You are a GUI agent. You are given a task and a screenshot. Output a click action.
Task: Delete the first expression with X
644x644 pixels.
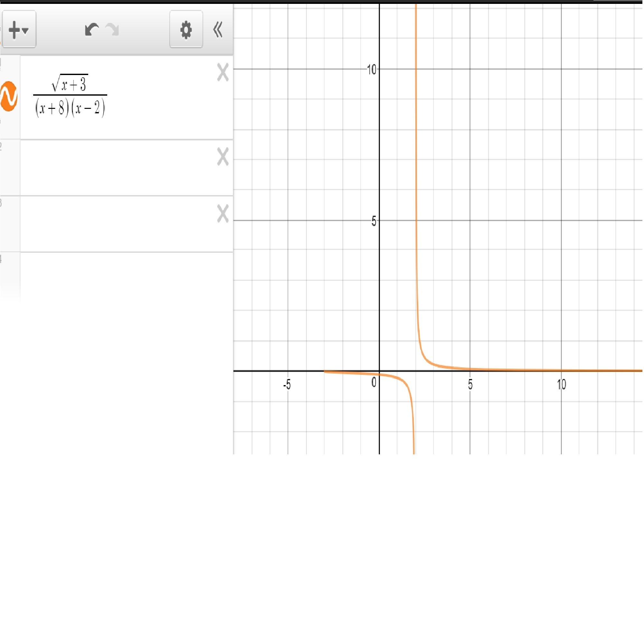point(223,72)
